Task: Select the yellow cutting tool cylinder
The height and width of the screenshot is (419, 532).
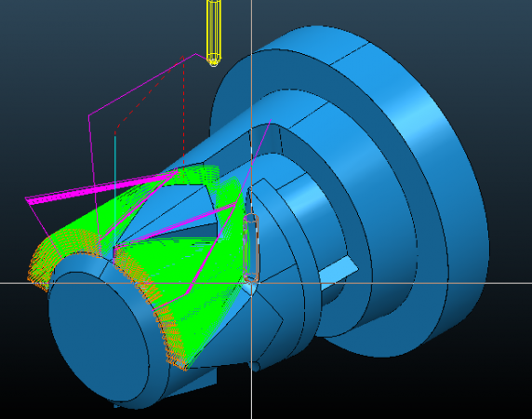Action: pyautogui.click(x=213, y=33)
